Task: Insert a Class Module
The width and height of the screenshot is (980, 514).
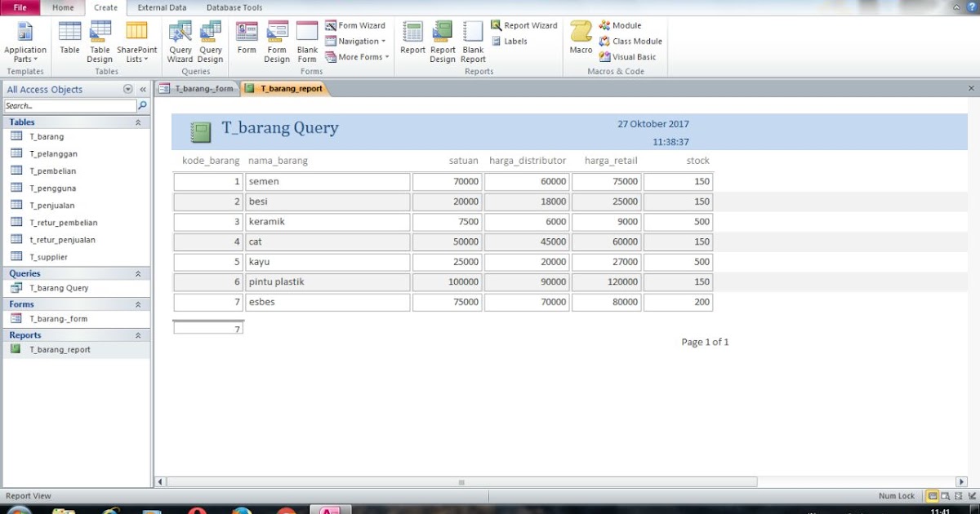Action: tap(630, 41)
